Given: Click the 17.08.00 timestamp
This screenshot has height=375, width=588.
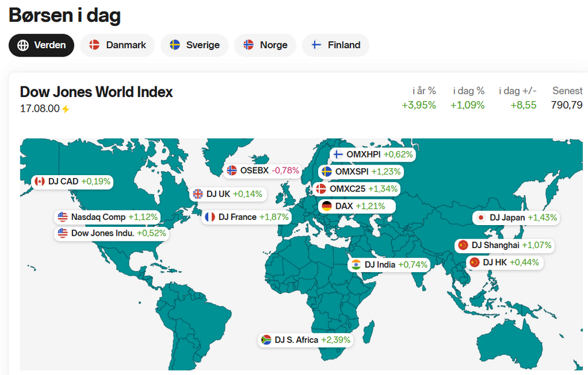Looking at the screenshot, I should pos(40,109).
